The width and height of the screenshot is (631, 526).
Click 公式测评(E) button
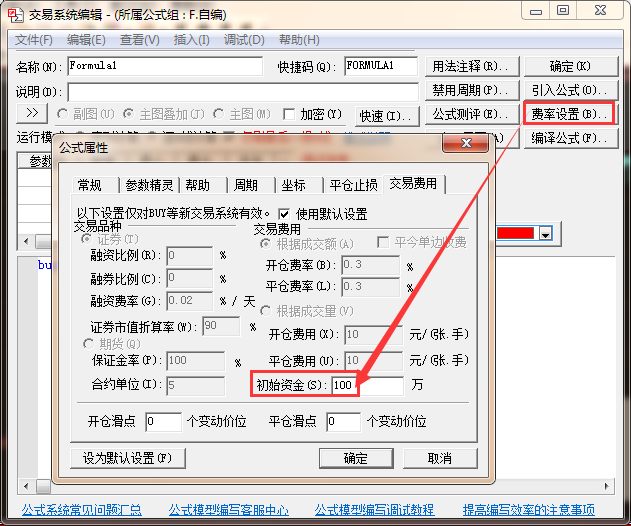pyautogui.click(x=472, y=114)
